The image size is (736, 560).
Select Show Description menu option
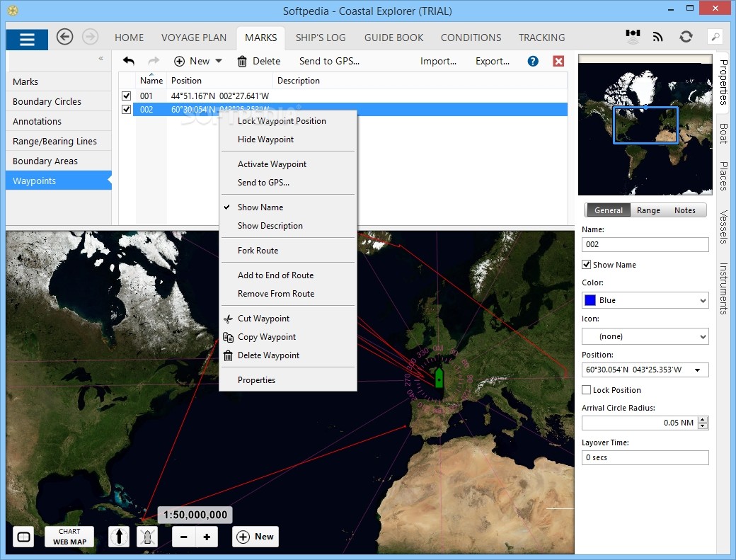click(288, 226)
